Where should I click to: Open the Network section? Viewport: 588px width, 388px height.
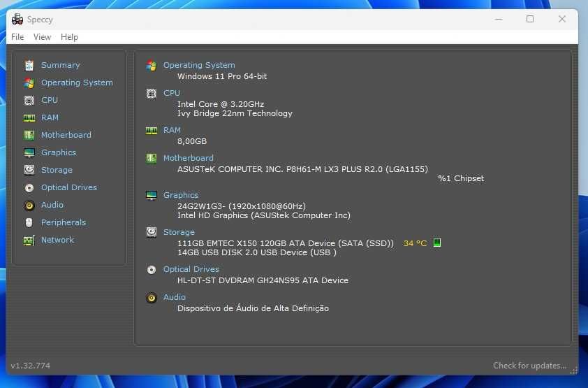pyautogui.click(x=57, y=240)
